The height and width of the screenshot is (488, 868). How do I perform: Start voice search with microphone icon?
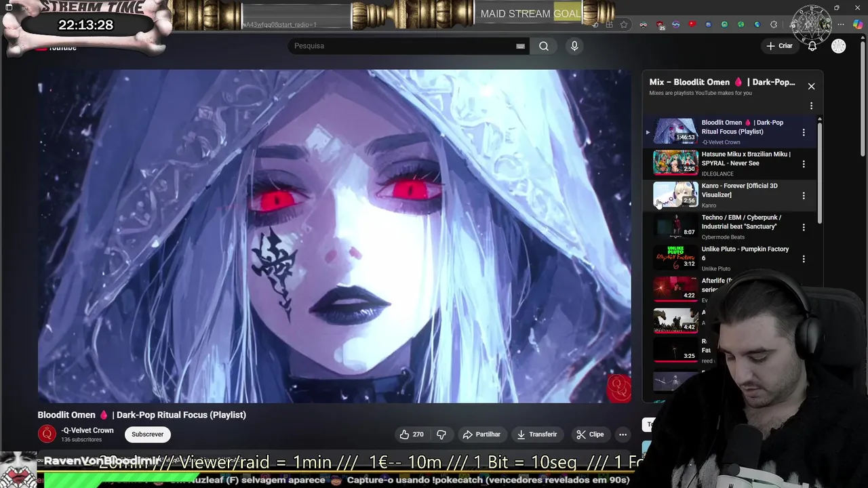point(574,46)
